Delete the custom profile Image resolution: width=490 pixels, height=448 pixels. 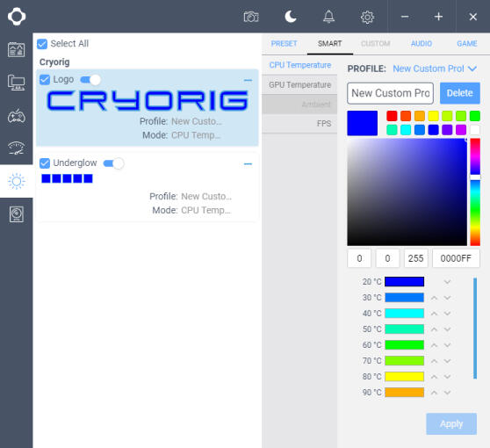click(x=459, y=93)
